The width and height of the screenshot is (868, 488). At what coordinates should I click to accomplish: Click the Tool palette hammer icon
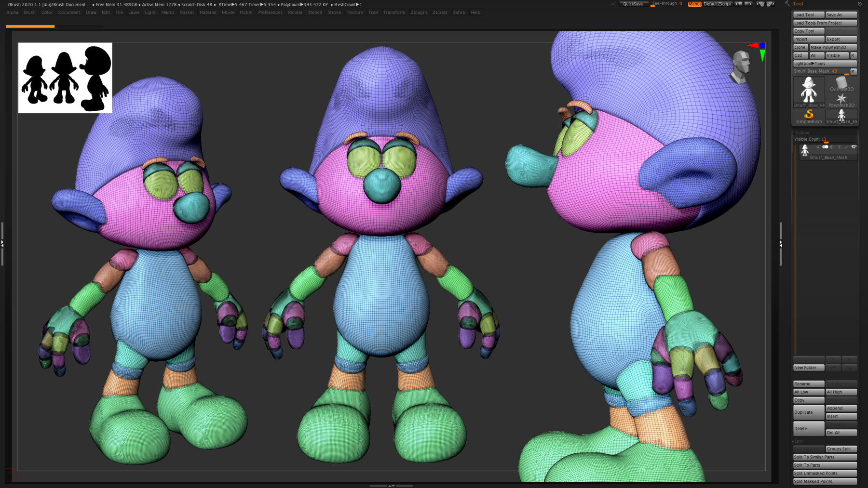[x=787, y=4]
